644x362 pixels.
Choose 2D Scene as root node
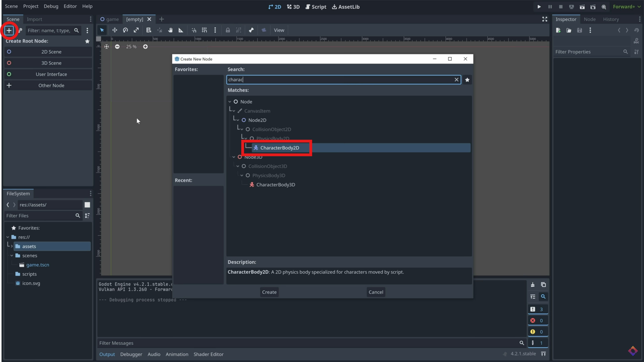pyautogui.click(x=51, y=52)
